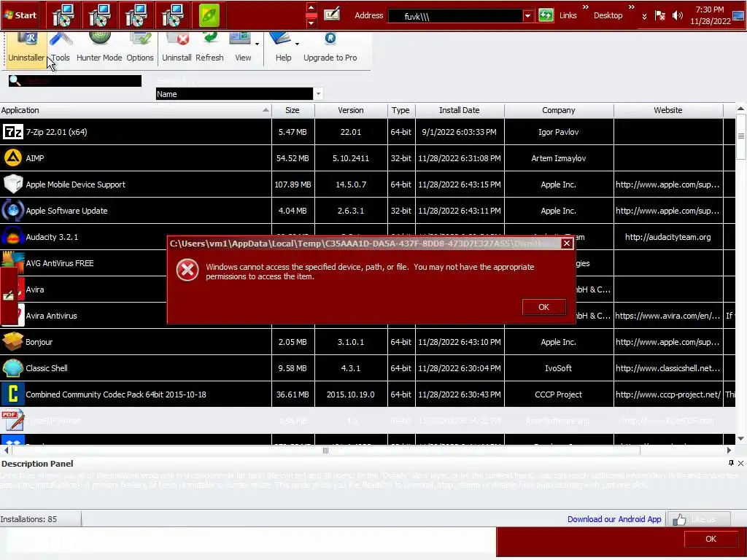Sort by the Company column header
This screenshot has height=560, width=747.
point(558,110)
